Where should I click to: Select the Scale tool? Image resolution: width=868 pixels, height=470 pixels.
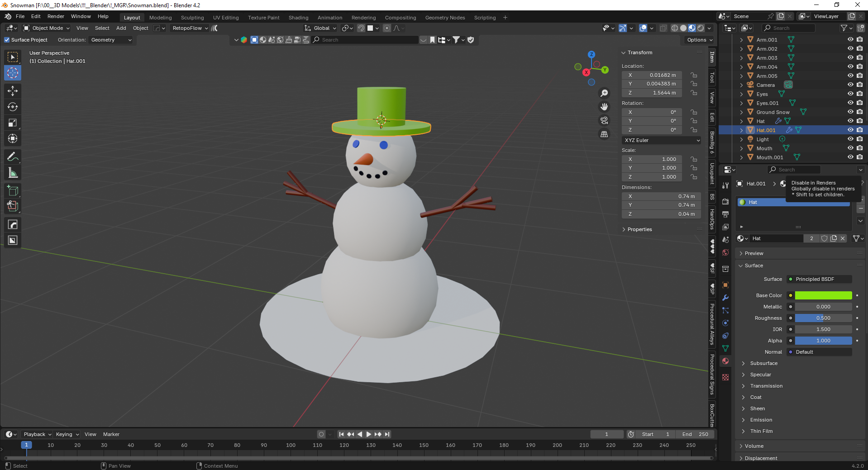(13, 123)
